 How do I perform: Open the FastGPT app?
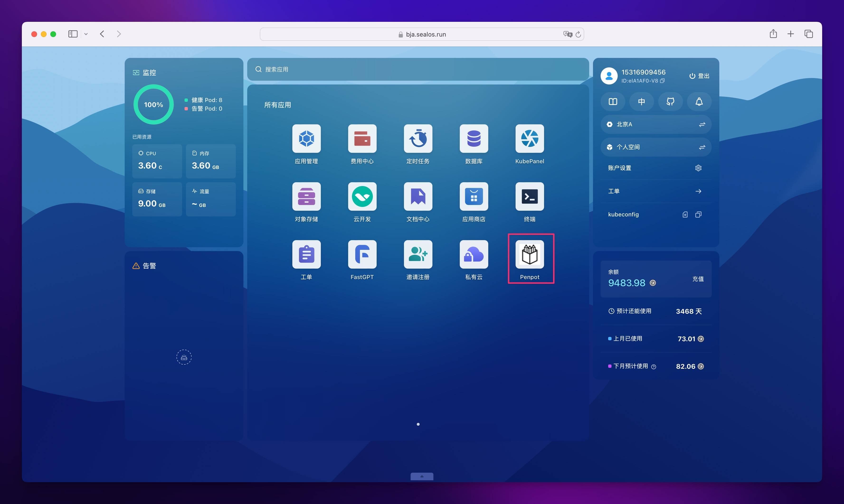[x=362, y=254]
